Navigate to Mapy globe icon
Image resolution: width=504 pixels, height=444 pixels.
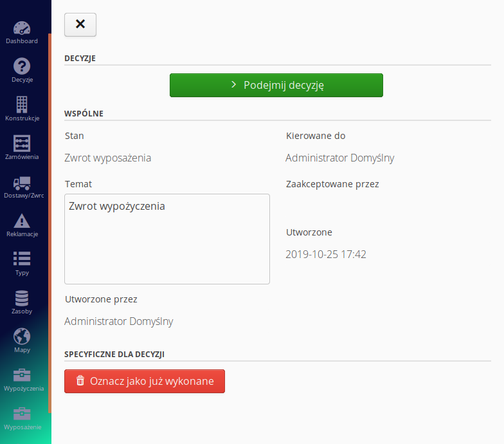[x=22, y=336]
